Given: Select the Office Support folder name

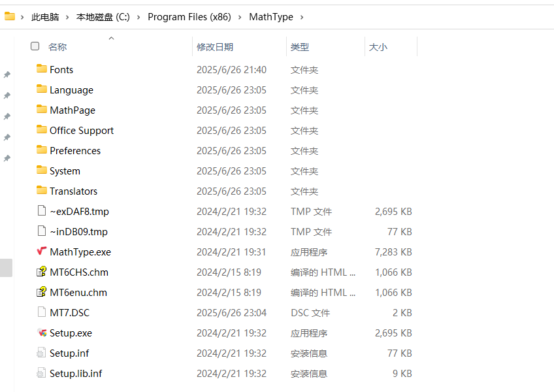Looking at the screenshot, I should [82, 131].
